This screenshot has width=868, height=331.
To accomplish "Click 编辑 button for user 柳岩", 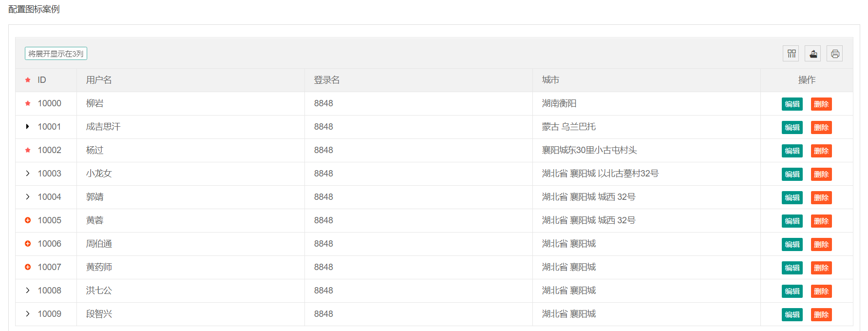I will 792,104.
